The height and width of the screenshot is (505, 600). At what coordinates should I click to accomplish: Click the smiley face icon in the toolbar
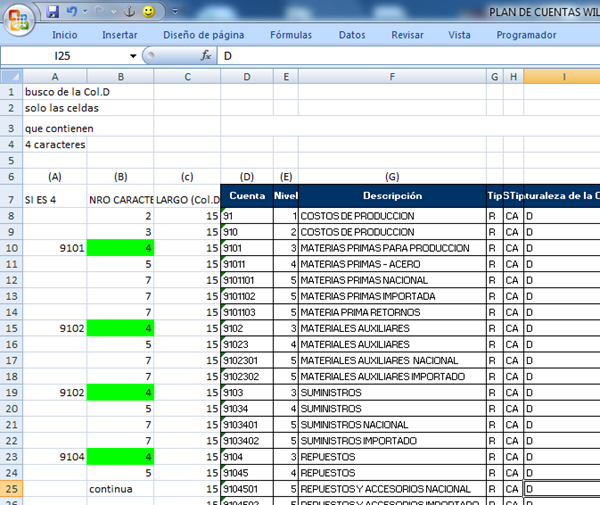pyautogui.click(x=148, y=12)
